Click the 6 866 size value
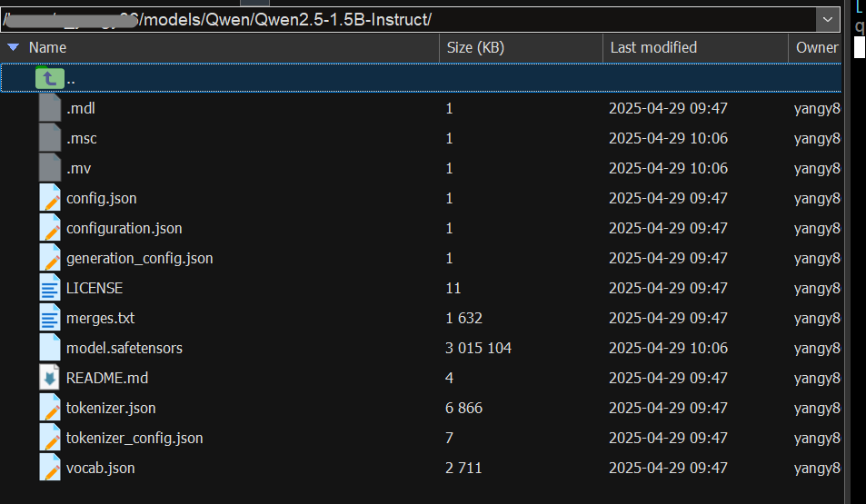The image size is (866, 504). [464, 408]
